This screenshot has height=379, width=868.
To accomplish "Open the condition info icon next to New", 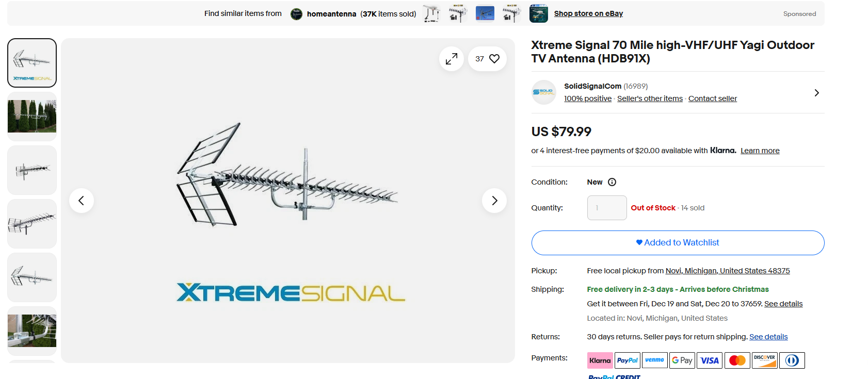I will click(612, 182).
